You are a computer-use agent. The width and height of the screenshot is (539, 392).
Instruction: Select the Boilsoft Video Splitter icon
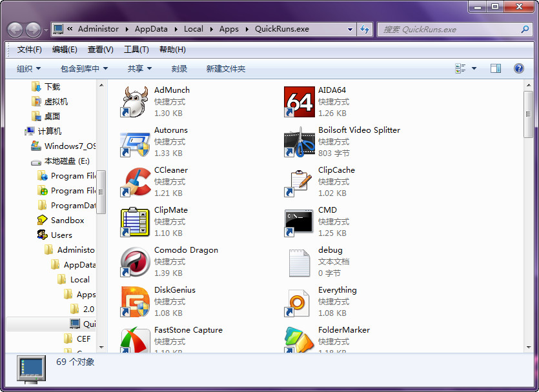click(299, 142)
